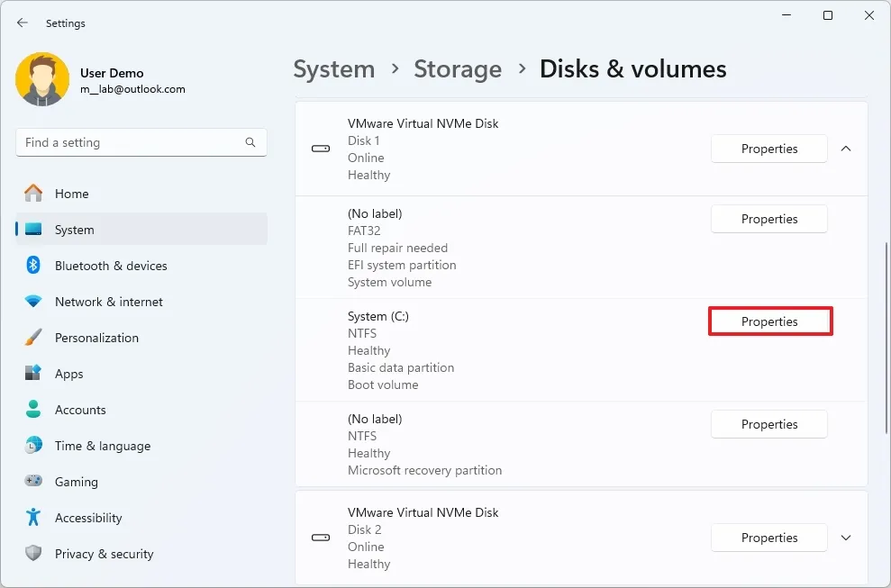891x588 pixels.
Task: Open Bluetooth & devices settings via its icon
Action: (34, 266)
